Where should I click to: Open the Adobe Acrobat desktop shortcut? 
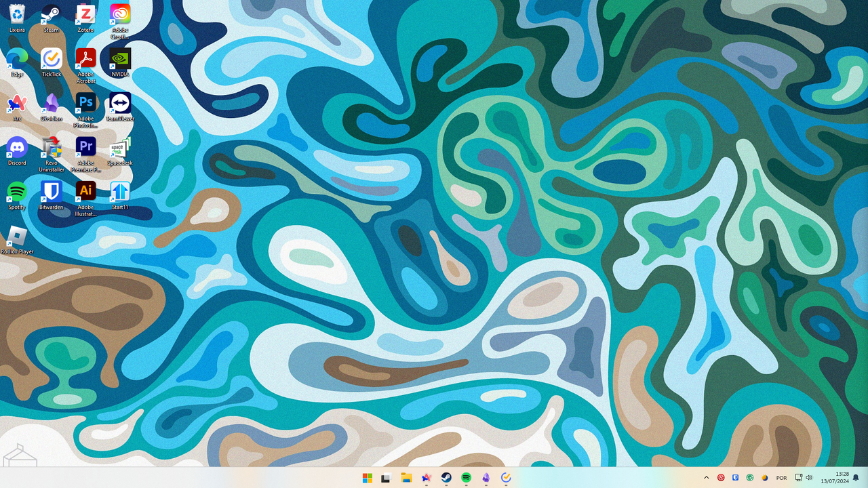[x=85, y=59]
